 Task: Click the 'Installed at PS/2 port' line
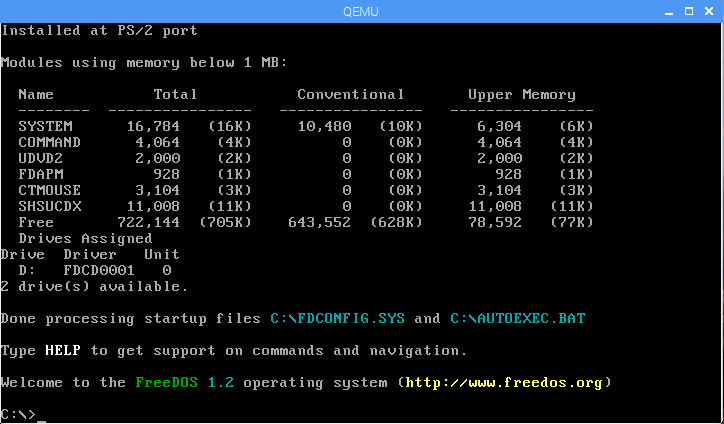(x=99, y=31)
